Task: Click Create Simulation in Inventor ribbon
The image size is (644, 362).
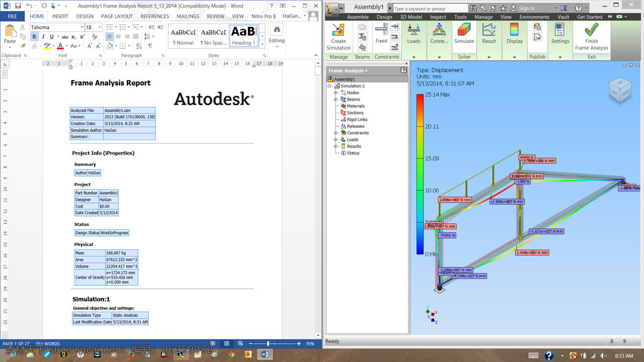Action: 338,37
